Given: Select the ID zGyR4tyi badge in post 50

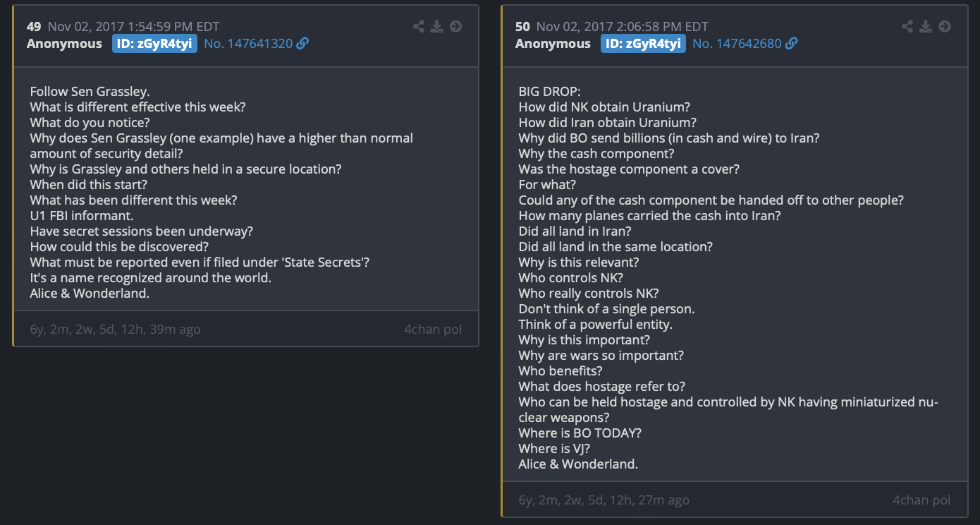Looking at the screenshot, I should coord(643,44).
